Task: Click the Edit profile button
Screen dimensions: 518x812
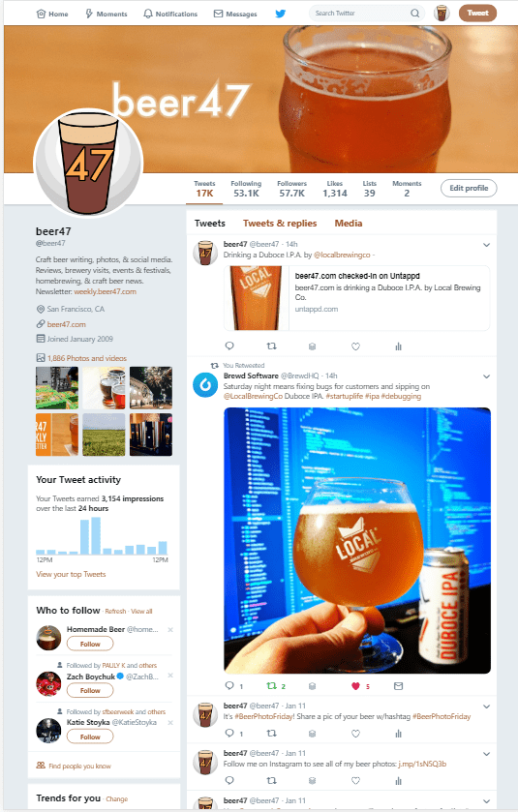Action: [x=469, y=188]
